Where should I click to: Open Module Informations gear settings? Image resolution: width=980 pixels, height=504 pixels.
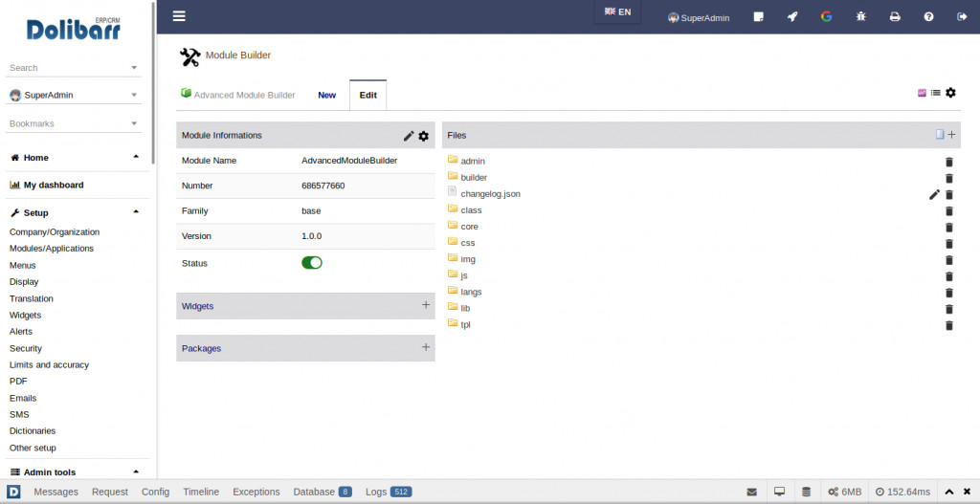pos(424,136)
